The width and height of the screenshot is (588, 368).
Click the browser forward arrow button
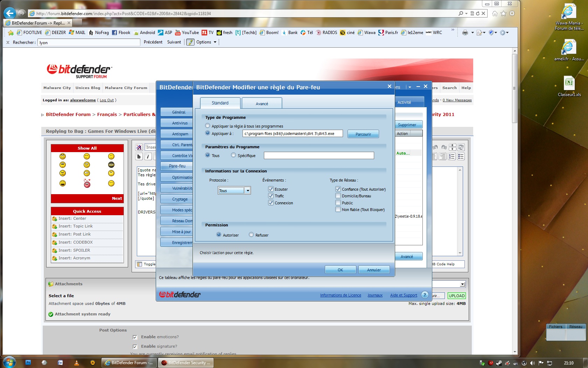(x=22, y=13)
